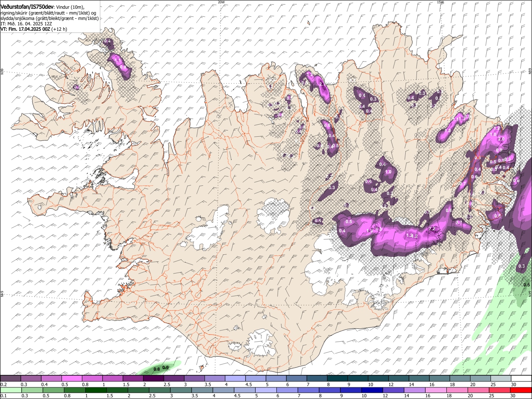
Task: Click the 2.0 snowfall value in the east
Action: click(x=501, y=139)
